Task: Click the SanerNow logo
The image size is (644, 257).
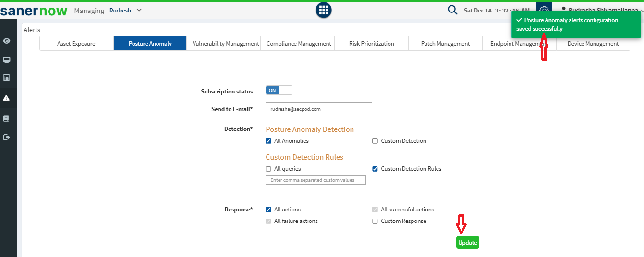Action: pyautogui.click(x=34, y=11)
